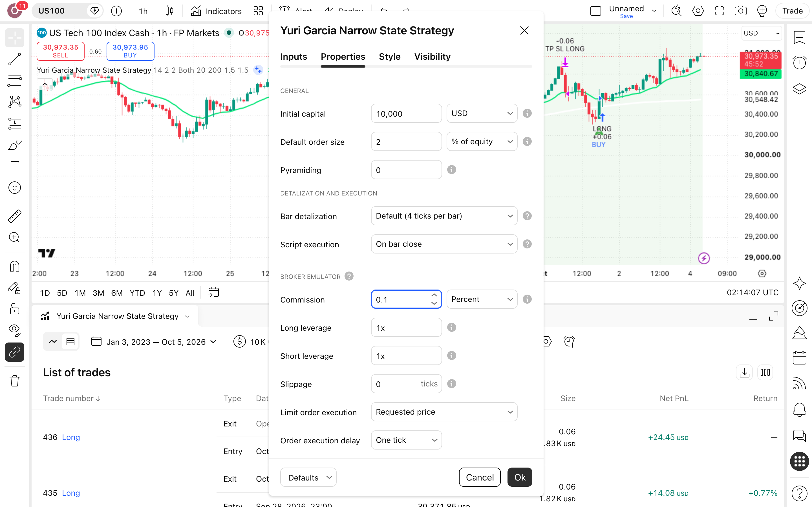Open the Default order size unit dropdown
This screenshot has width=812, height=507.
(482, 141)
